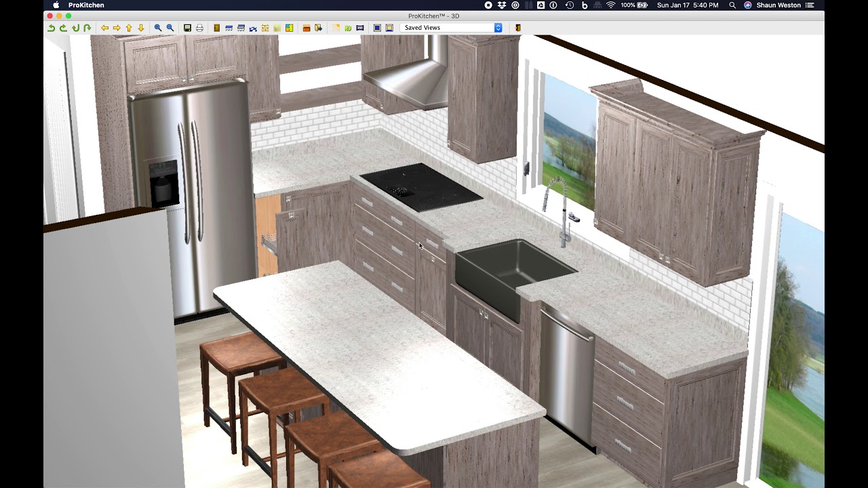Open the ProKitchen application menu
Screen dimensions: 868x488
point(86,5)
